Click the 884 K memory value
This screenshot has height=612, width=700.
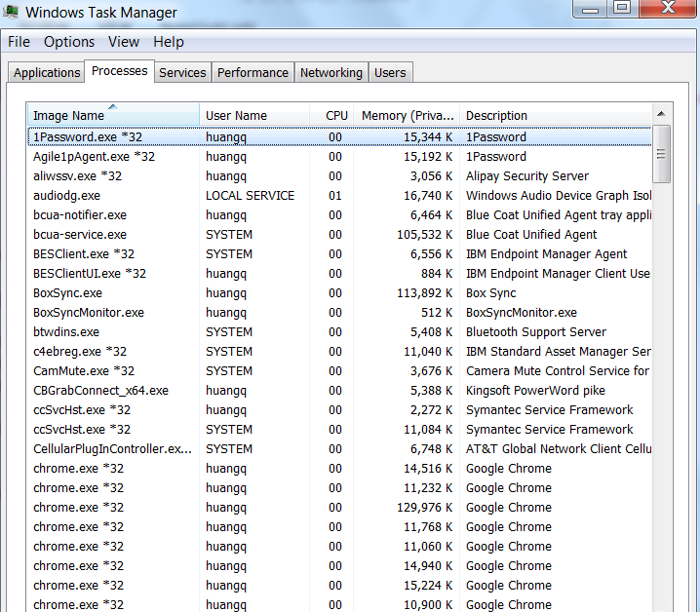(x=437, y=274)
